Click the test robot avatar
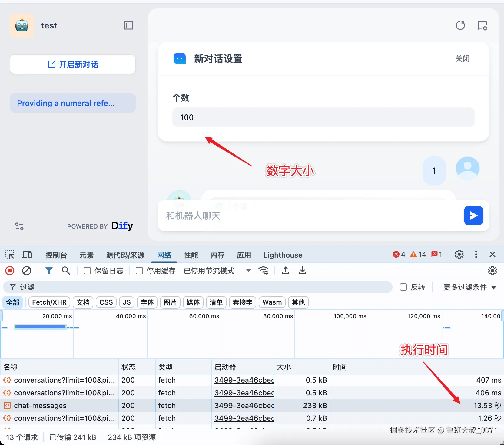504x445 pixels. [x=22, y=25]
